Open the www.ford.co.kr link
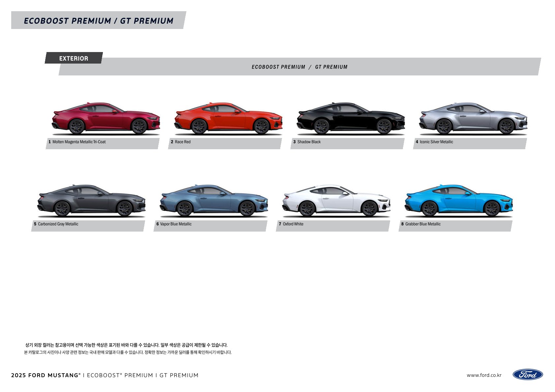The image size is (555, 392). 484,375
